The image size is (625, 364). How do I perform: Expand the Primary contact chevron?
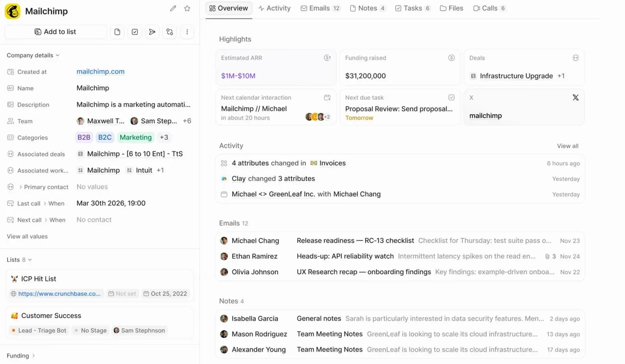(x=20, y=187)
